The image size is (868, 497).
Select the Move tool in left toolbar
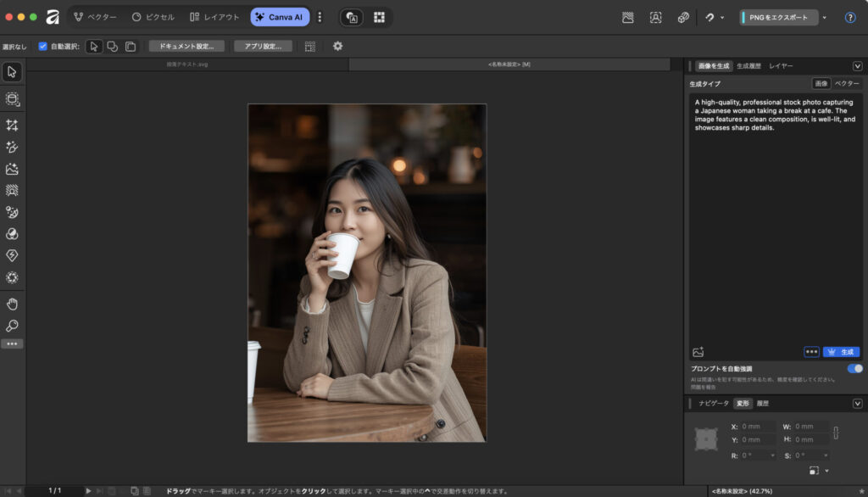tap(12, 71)
